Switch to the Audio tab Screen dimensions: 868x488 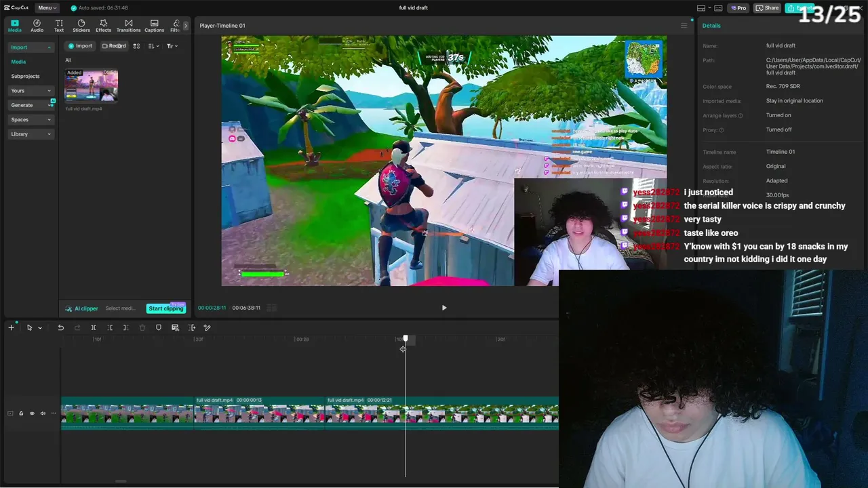coord(37,26)
